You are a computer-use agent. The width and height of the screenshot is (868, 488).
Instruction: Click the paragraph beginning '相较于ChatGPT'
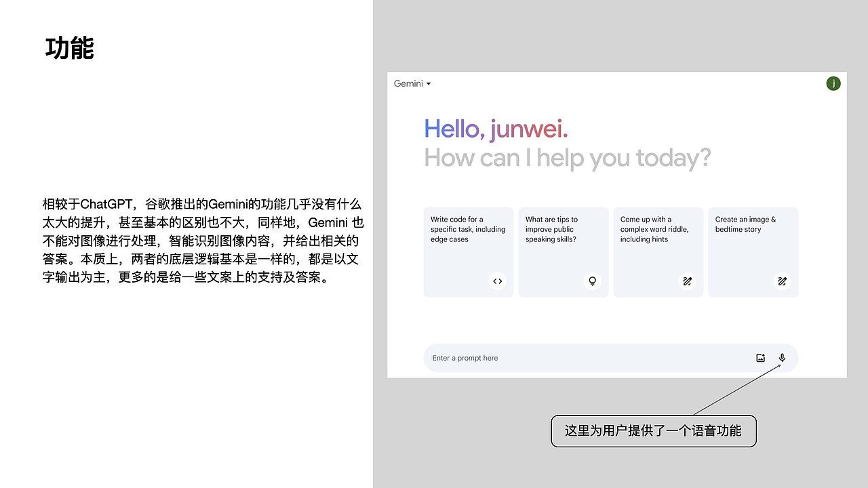pos(203,241)
